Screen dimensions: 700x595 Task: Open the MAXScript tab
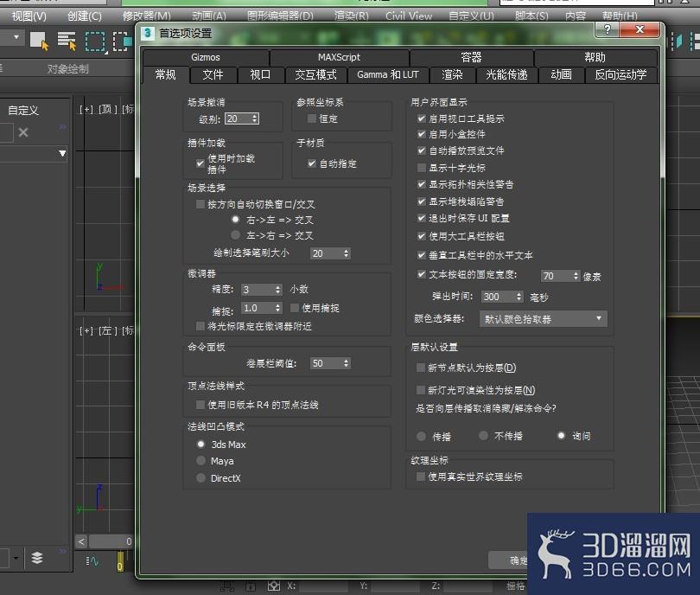point(339,57)
